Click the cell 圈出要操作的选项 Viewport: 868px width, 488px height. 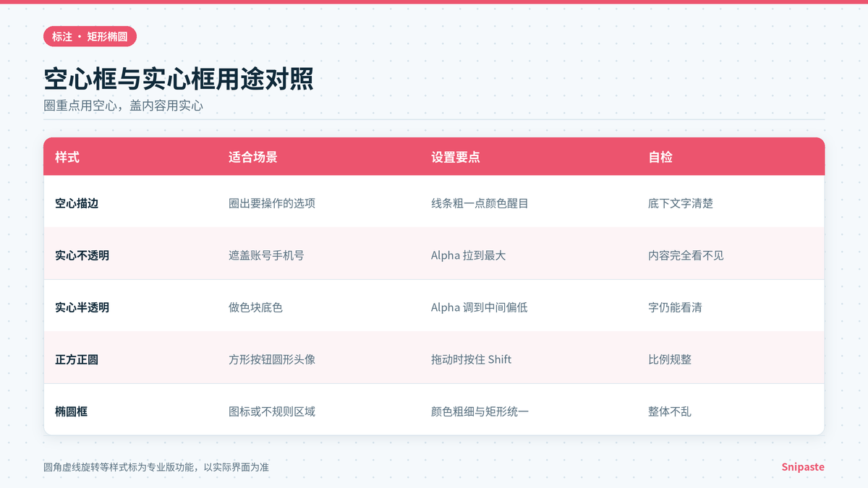coord(272,203)
